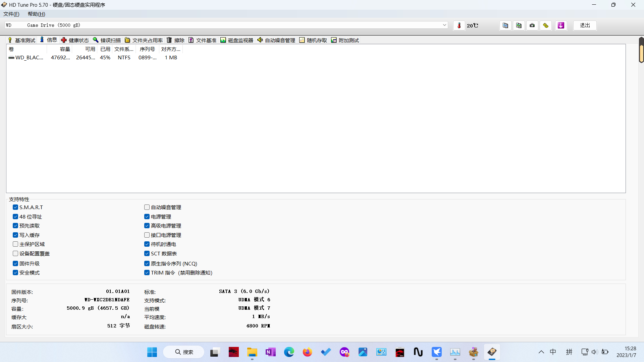This screenshot has width=644, height=362.
Task: Open Firefox from the taskbar
Action: (307, 352)
